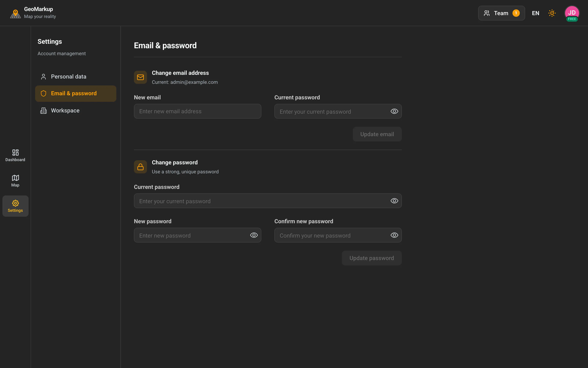Click the 'Use a strong, unique password' text
This screenshot has height=368, width=588.
(185, 172)
